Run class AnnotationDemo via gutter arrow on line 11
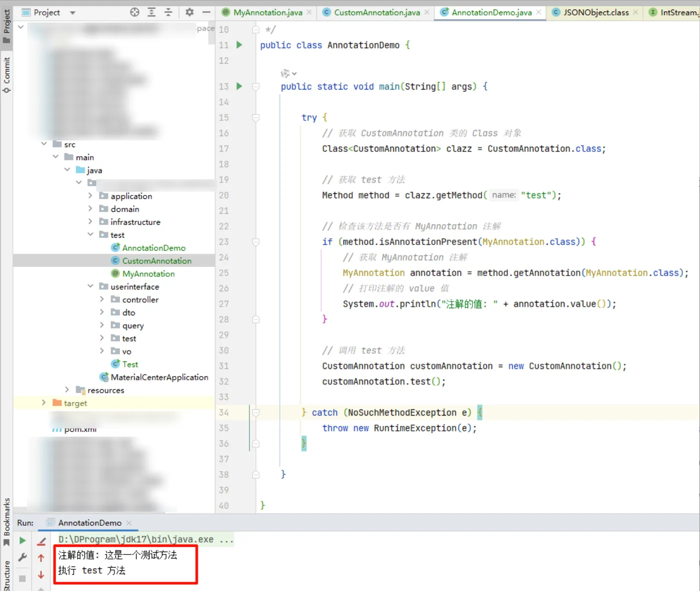The height and width of the screenshot is (591, 700). pyautogui.click(x=239, y=45)
